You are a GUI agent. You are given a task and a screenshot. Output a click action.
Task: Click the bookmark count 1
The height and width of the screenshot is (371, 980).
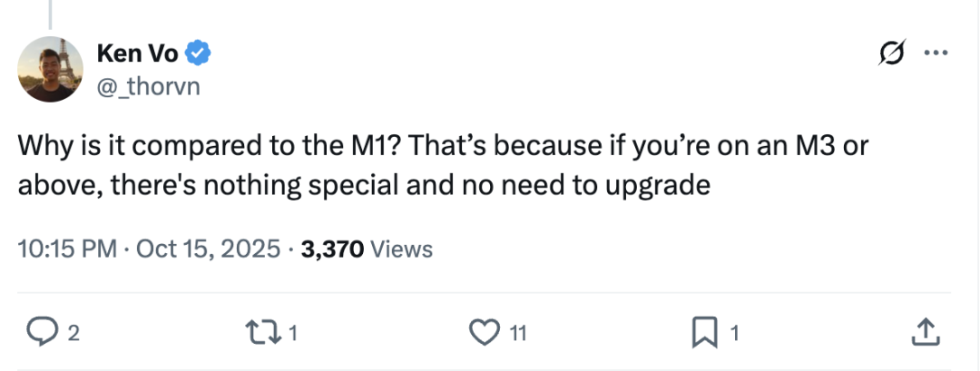(735, 334)
